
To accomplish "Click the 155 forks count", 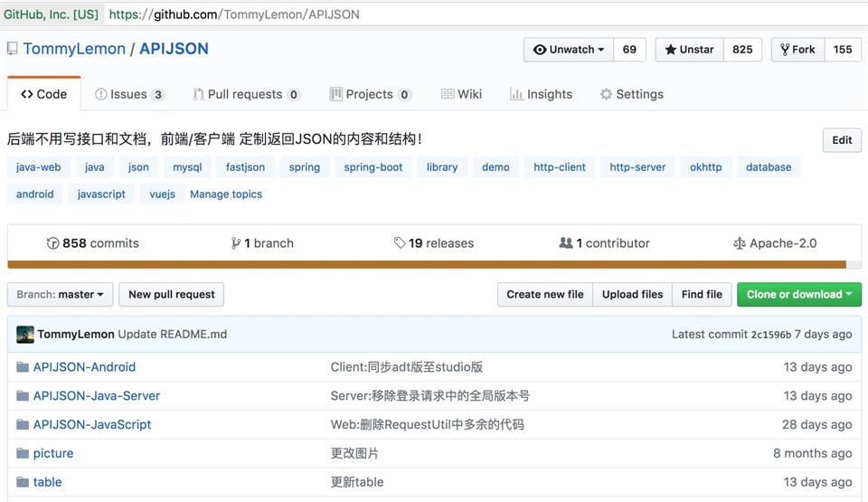I will (x=843, y=50).
